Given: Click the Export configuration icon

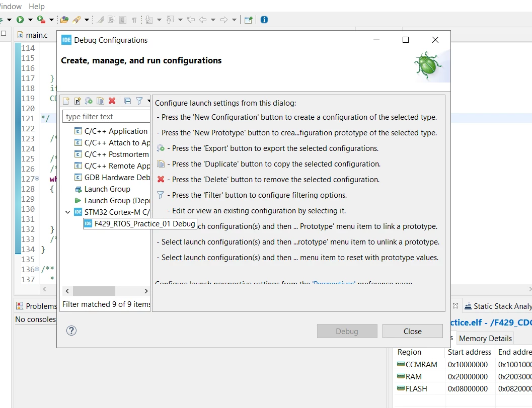Looking at the screenshot, I should pyautogui.click(x=89, y=101).
